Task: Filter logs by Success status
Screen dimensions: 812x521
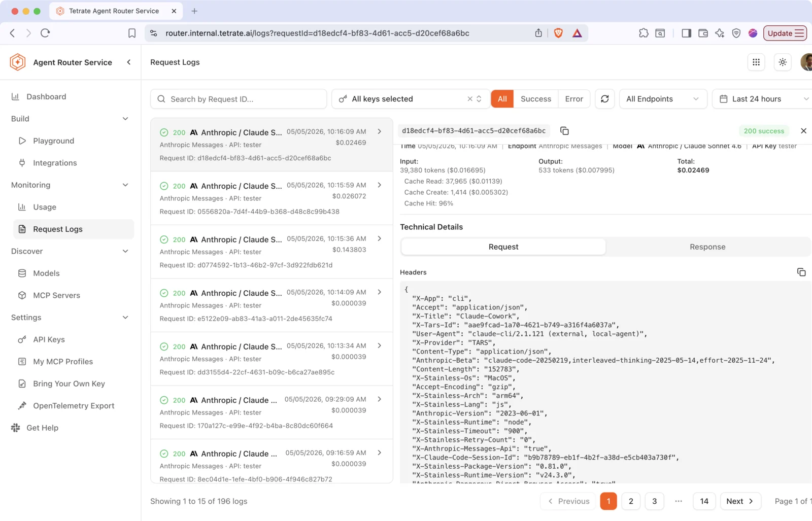Action: [536, 99]
